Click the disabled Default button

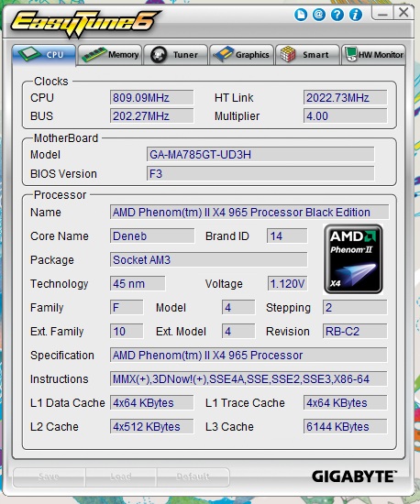click(193, 477)
